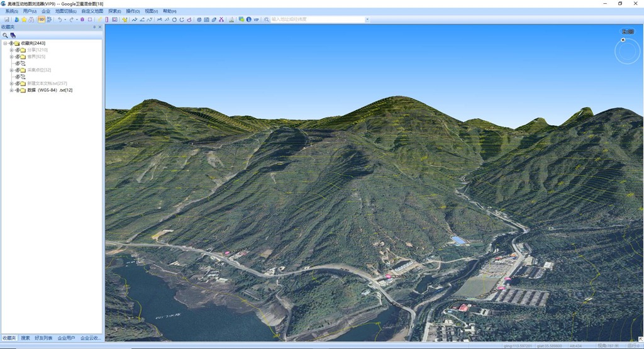Select the 数据(WGS-84).txt[12] folder label
The width and height of the screenshot is (644, 349).
click(x=50, y=91)
